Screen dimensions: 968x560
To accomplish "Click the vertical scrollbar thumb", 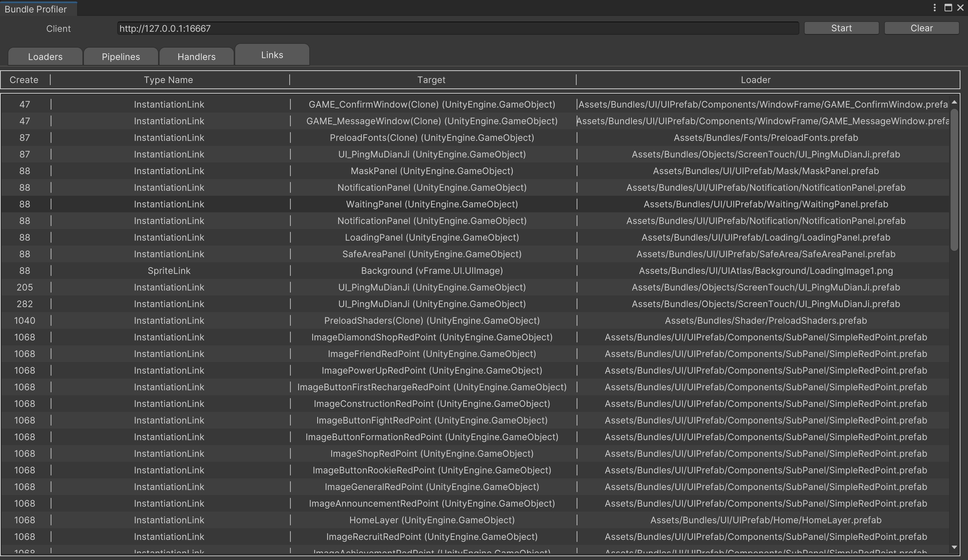I will (954, 179).
